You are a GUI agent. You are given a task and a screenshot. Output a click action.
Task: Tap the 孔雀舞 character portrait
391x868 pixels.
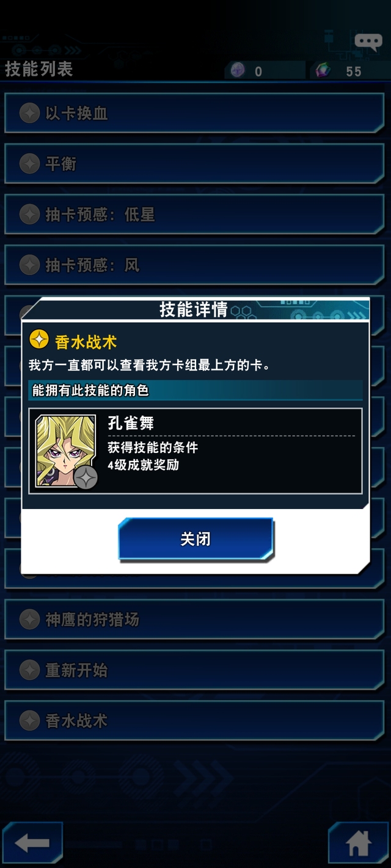[x=65, y=450]
